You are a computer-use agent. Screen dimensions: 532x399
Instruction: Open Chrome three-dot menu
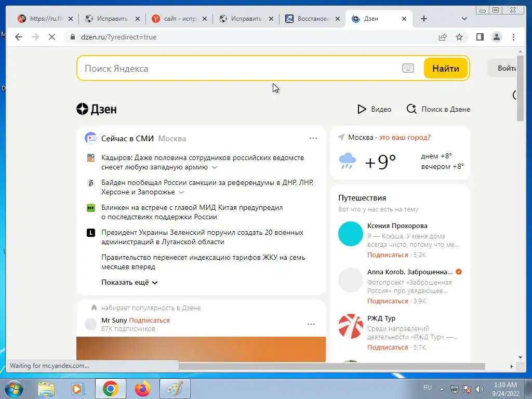click(x=513, y=37)
